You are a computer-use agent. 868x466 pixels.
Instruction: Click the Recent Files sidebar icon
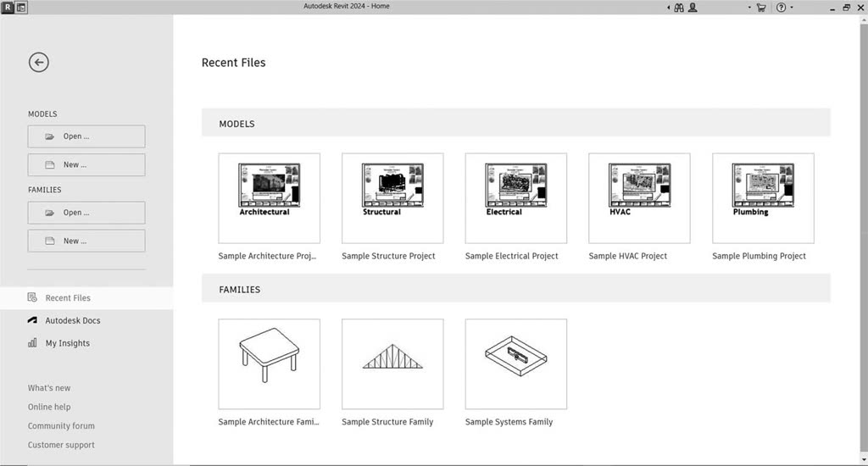(x=32, y=297)
